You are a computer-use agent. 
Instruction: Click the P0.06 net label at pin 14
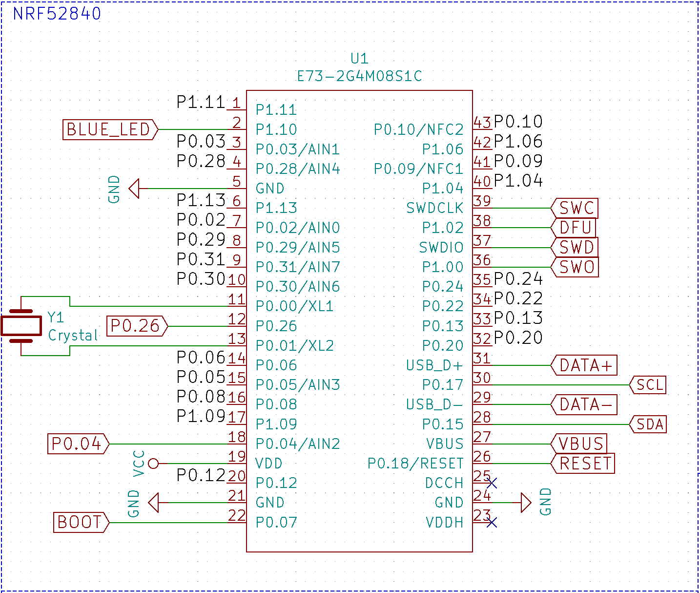[x=201, y=357]
